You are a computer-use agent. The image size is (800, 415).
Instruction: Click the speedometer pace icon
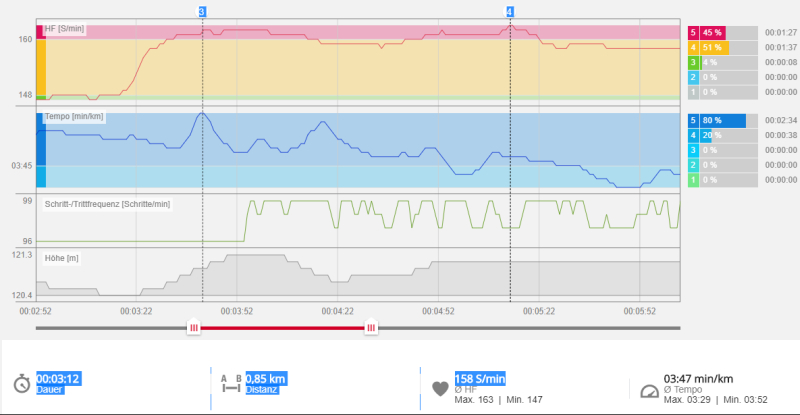click(x=648, y=389)
